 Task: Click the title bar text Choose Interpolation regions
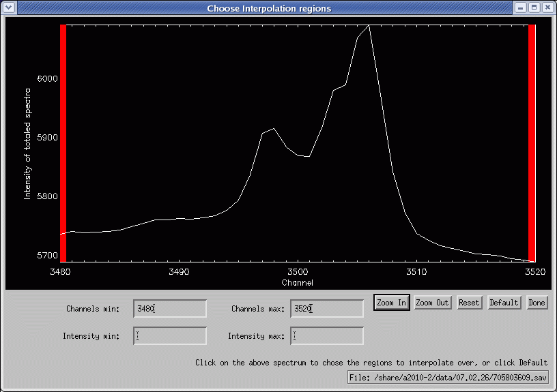[269, 8]
